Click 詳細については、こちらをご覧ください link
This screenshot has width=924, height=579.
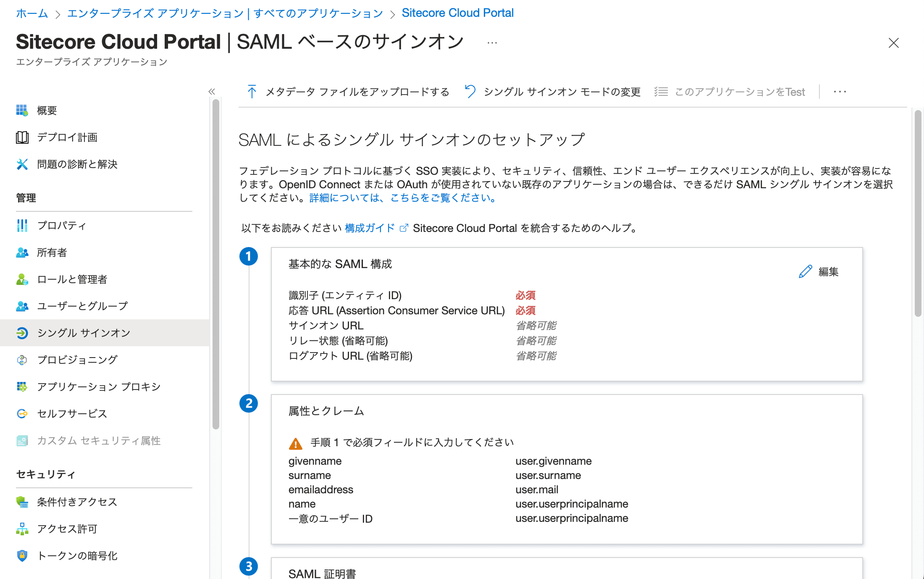pyautogui.click(x=402, y=198)
